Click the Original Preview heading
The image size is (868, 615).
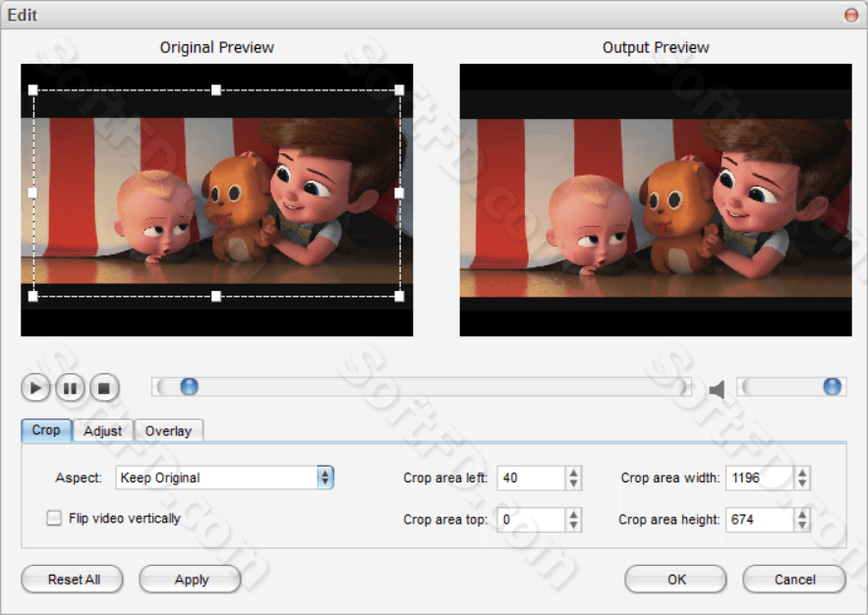tap(217, 47)
